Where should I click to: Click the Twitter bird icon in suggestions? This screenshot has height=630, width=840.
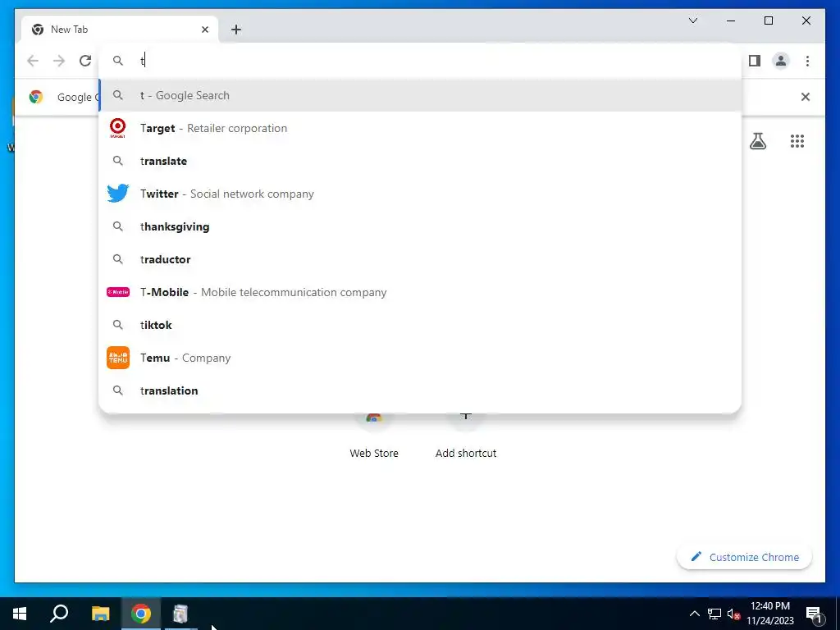click(118, 194)
